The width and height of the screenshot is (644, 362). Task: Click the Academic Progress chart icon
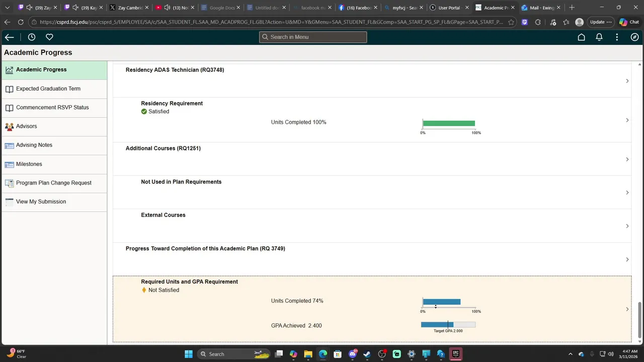click(9, 70)
